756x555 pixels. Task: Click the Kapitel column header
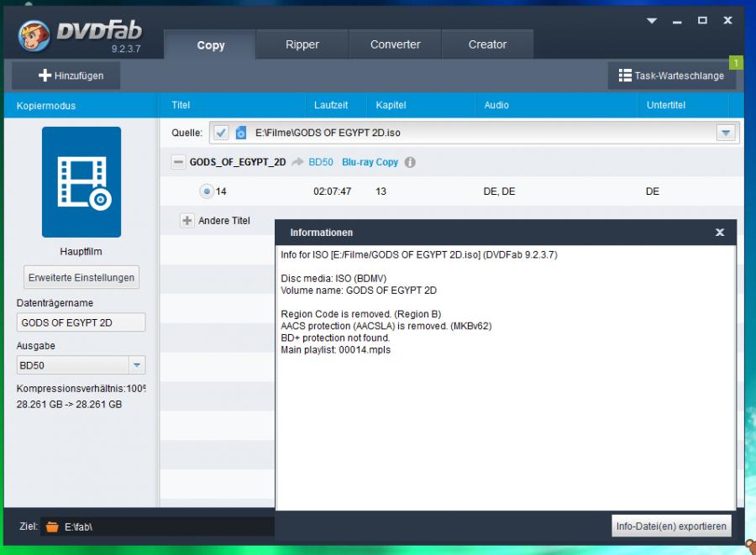pos(391,105)
